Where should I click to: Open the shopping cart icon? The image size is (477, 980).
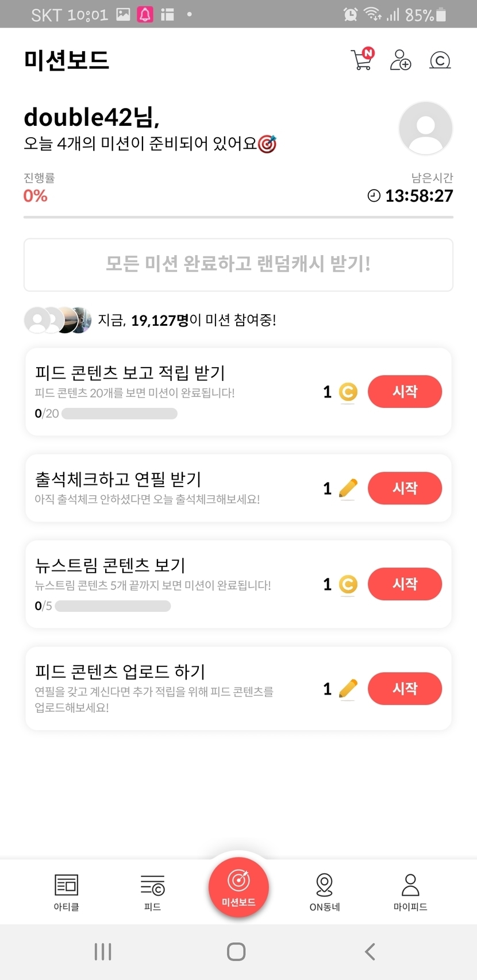(x=362, y=60)
